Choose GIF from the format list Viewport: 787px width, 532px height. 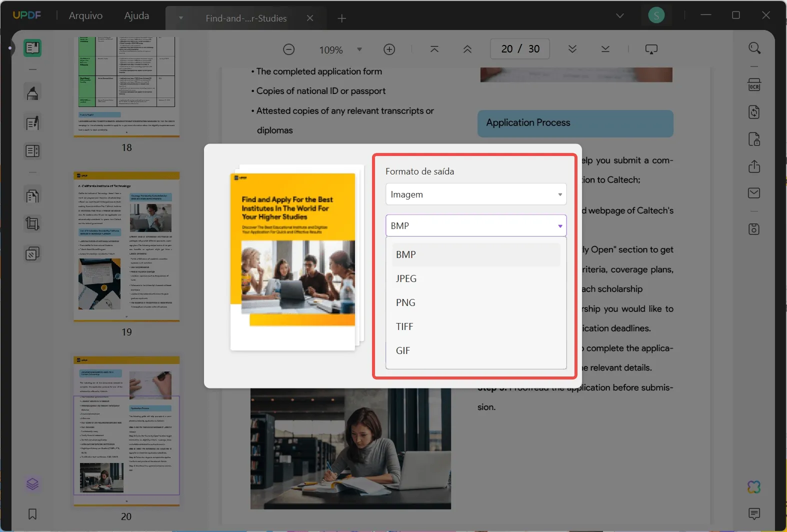click(476, 350)
